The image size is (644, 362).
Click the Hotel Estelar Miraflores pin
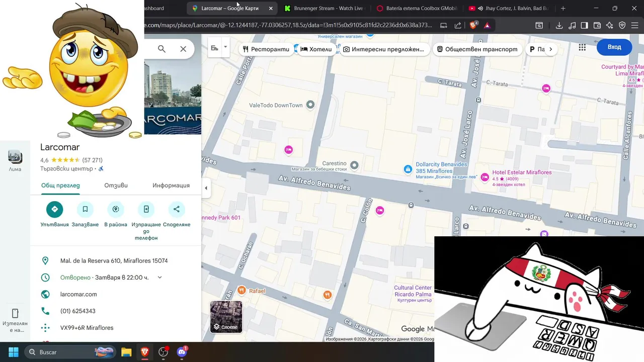click(x=485, y=177)
